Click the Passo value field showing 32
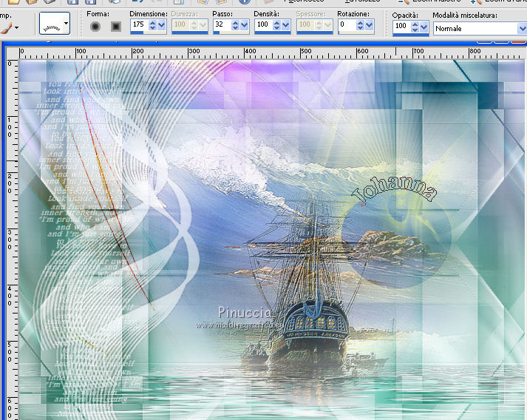Viewport: 527px width, 420px height. (222, 24)
